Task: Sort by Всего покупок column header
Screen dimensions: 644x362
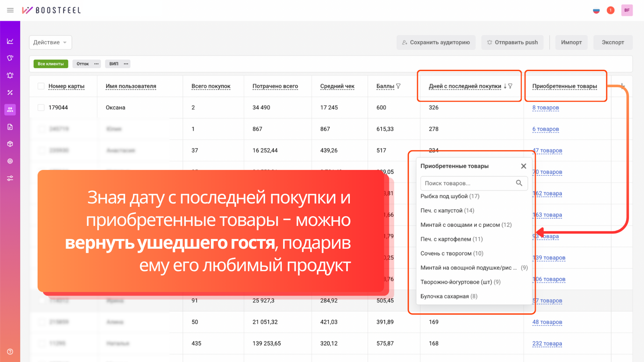Action: pos(211,86)
